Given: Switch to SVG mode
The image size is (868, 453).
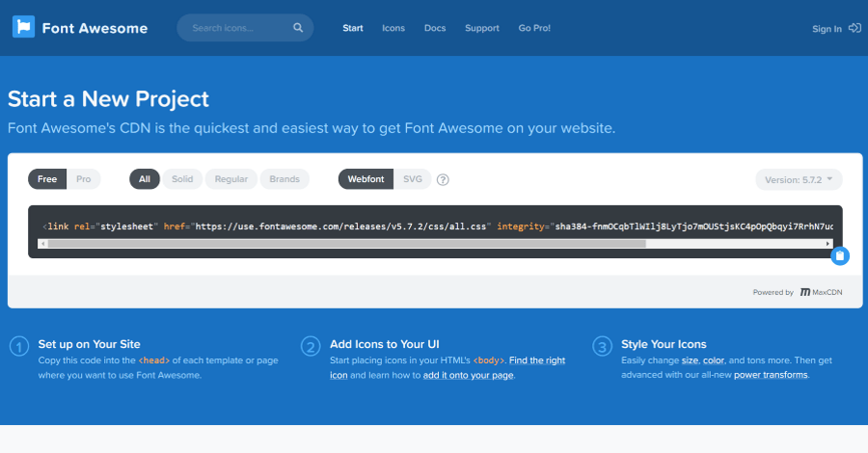Looking at the screenshot, I should [413, 179].
